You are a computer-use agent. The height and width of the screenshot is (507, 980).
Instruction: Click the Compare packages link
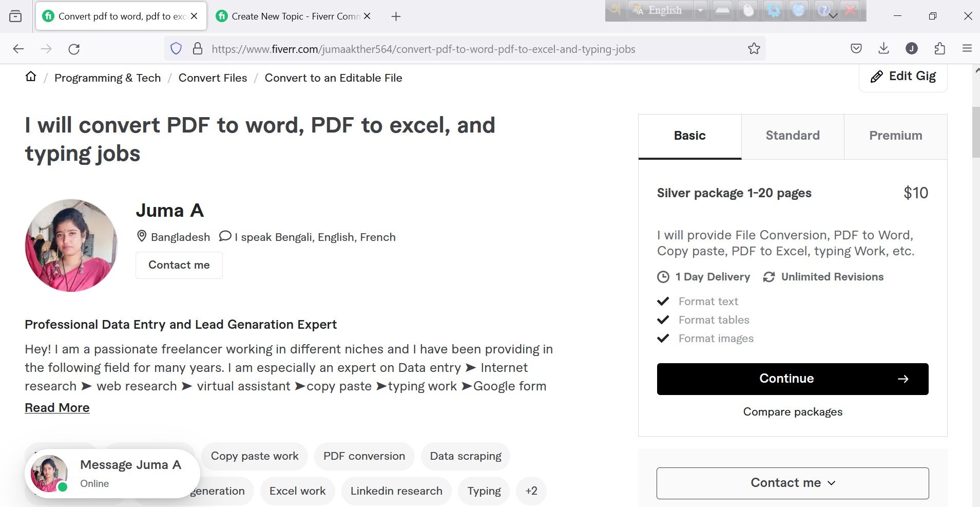coord(793,411)
